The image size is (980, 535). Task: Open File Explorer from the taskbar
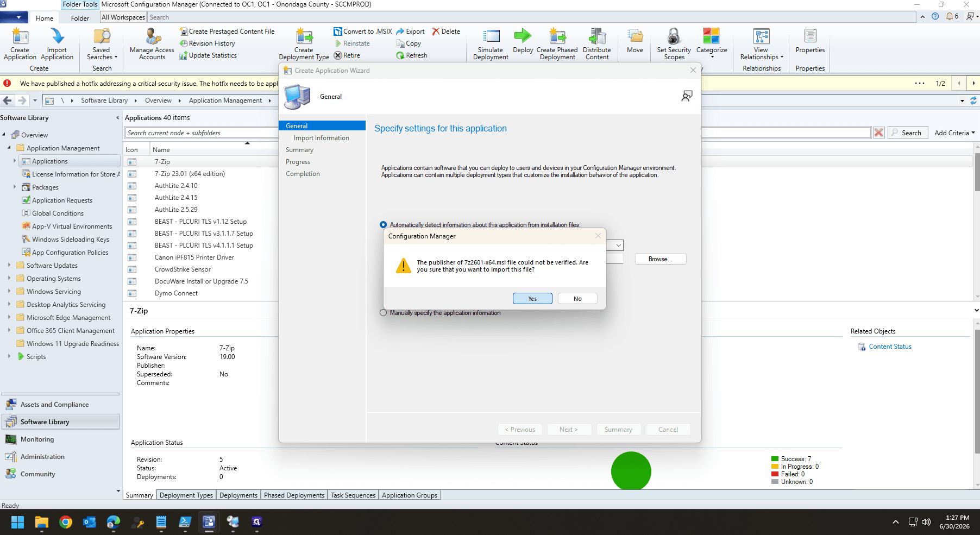coord(42,522)
